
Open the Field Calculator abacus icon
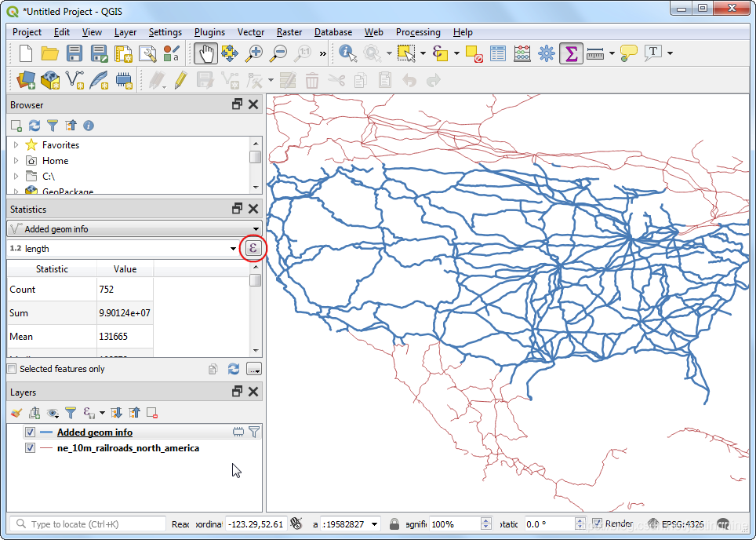point(522,53)
